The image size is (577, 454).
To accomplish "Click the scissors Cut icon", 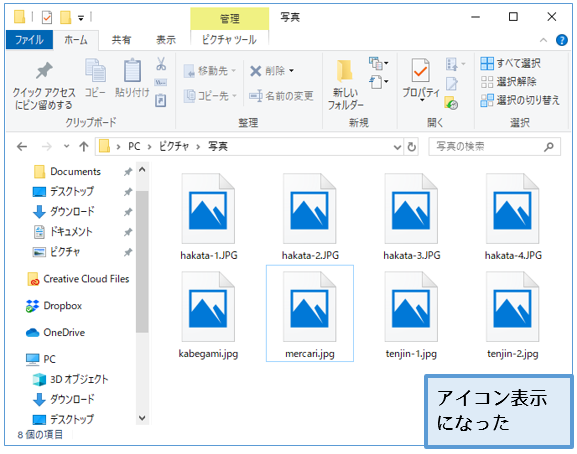I will tap(161, 64).
